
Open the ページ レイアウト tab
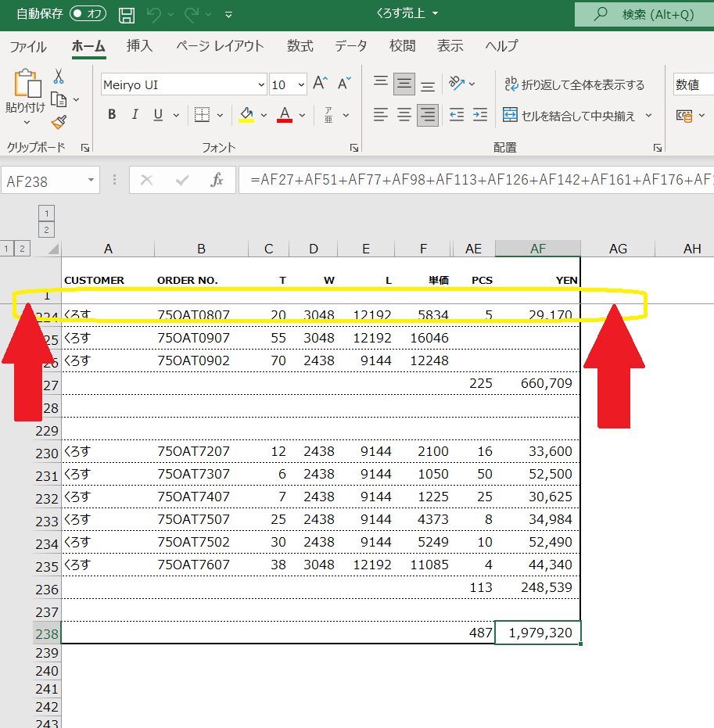click(x=220, y=45)
